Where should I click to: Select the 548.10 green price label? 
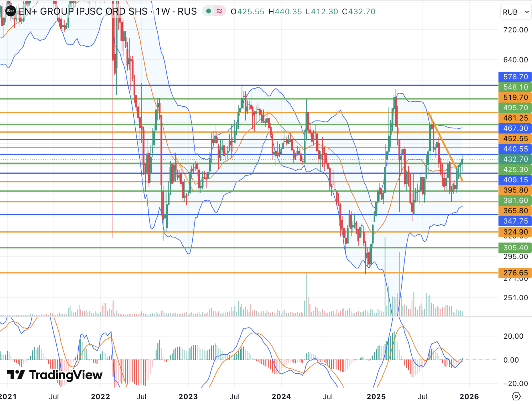click(515, 87)
